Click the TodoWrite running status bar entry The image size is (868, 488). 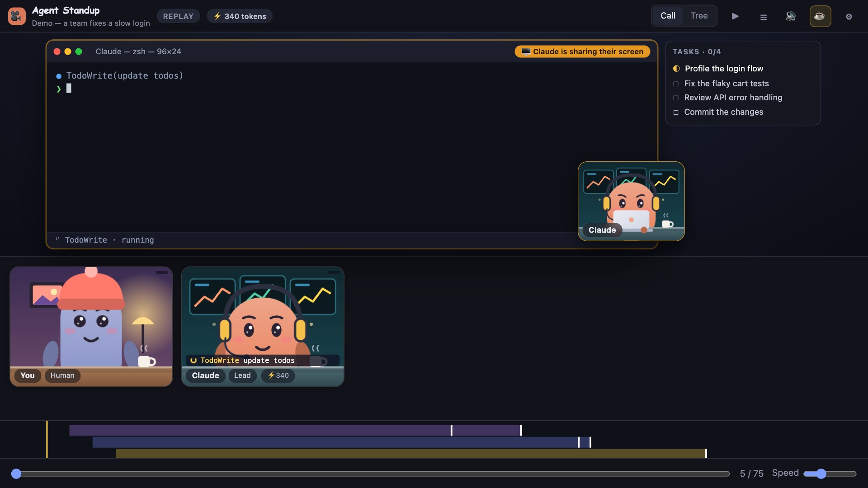(x=105, y=240)
